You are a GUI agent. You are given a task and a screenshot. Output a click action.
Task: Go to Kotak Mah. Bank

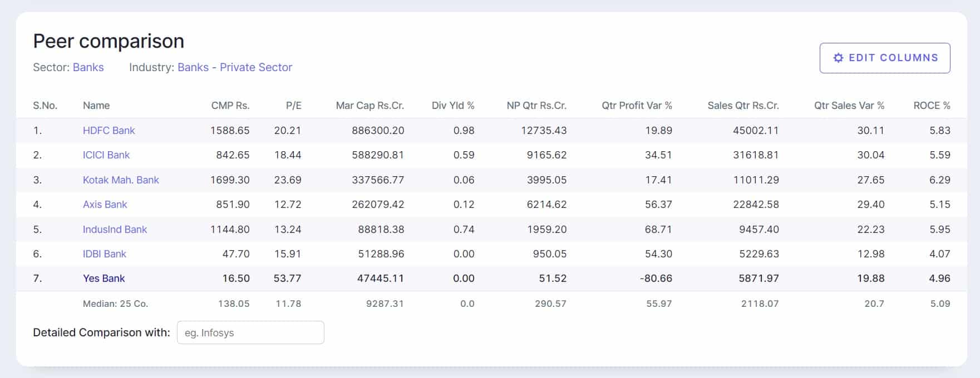click(x=121, y=180)
